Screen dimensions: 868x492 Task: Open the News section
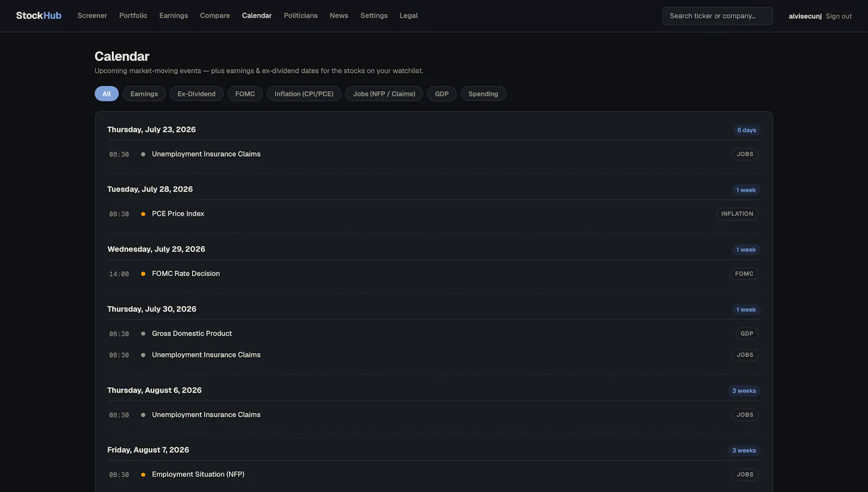click(x=339, y=16)
